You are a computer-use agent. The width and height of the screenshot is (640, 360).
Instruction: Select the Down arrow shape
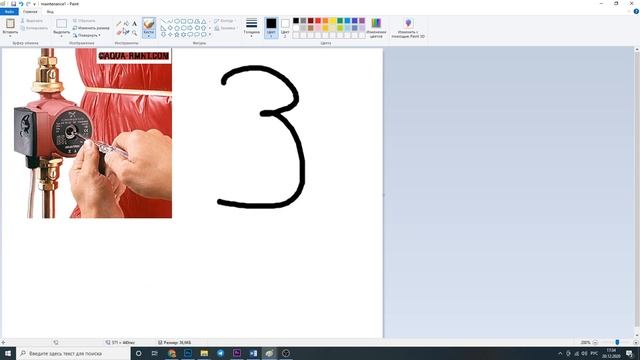point(163,35)
